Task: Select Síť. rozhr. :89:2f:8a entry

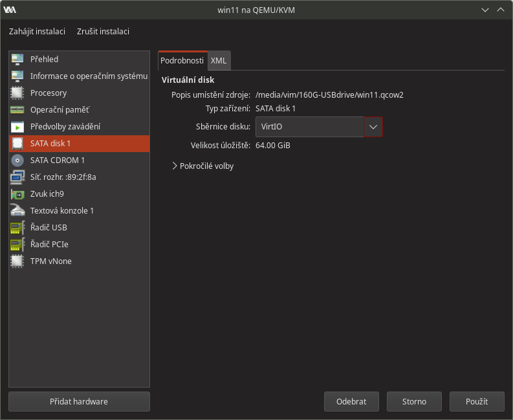Action: pos(79,177)
